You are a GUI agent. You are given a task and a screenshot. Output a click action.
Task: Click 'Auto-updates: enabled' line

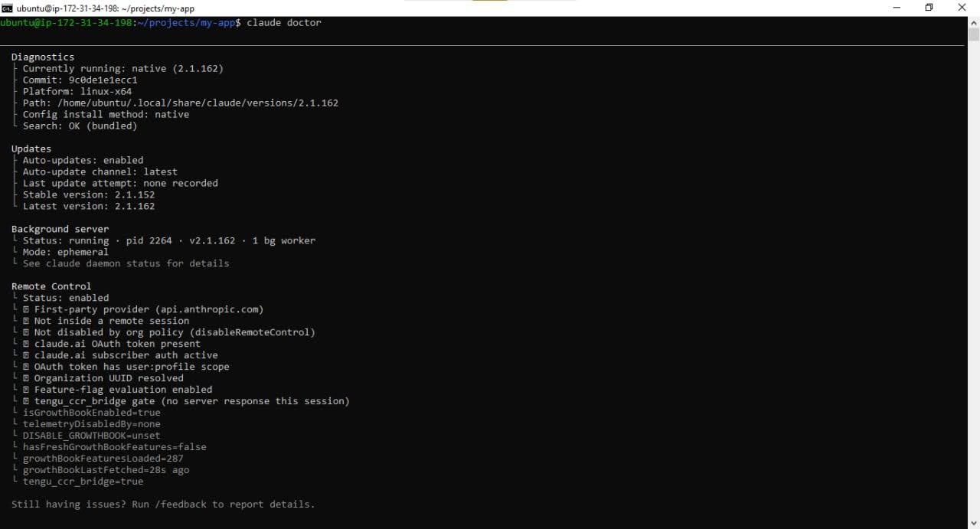point(83,161)
